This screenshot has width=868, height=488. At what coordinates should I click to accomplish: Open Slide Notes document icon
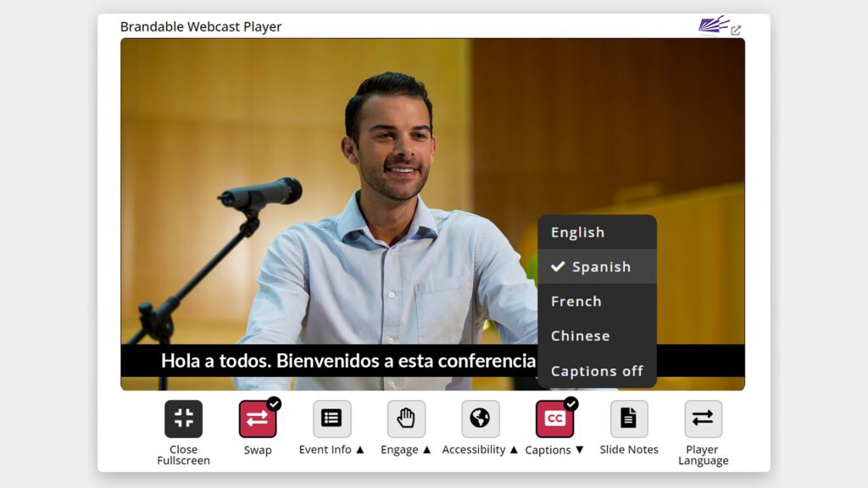tap(629, 419)
